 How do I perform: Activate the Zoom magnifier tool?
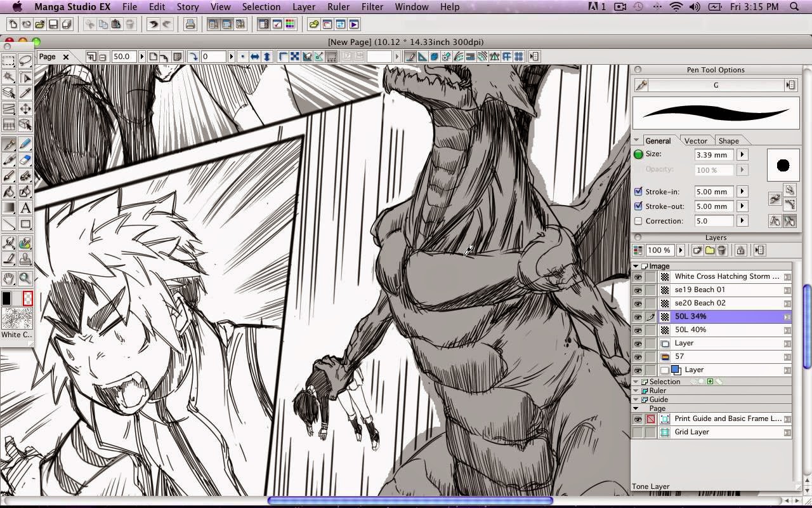(x=25, y=278)
